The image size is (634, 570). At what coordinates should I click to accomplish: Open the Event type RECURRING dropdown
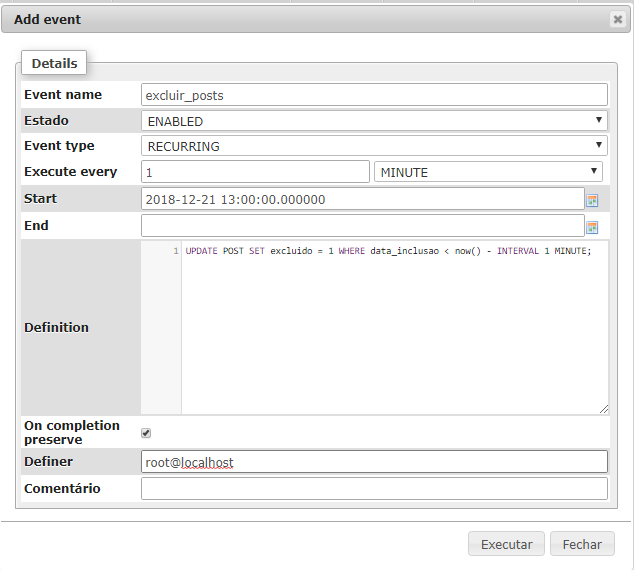click(374, 146)
